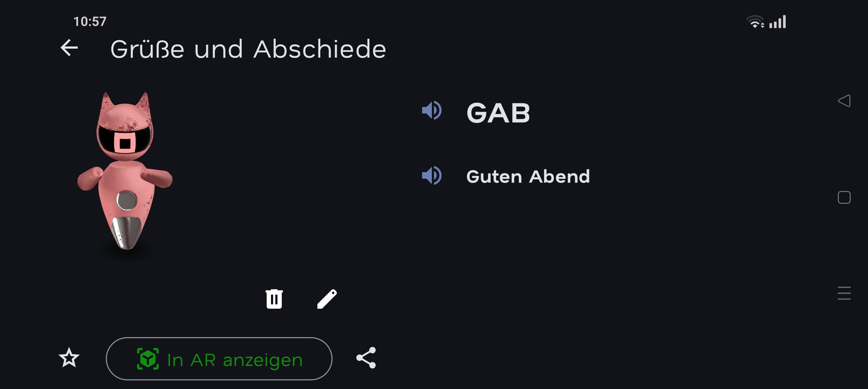
Task: Click the green AR cube icon
Action: pyautogui.click(x=148, y=359)
